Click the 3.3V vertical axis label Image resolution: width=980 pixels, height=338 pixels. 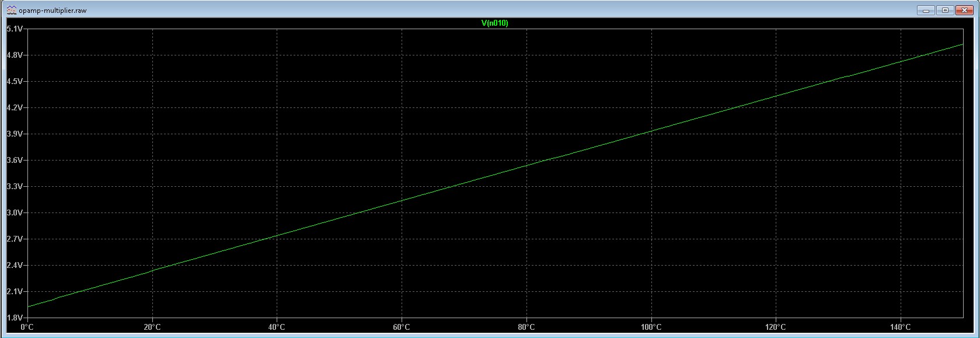(x=15, y=186)
